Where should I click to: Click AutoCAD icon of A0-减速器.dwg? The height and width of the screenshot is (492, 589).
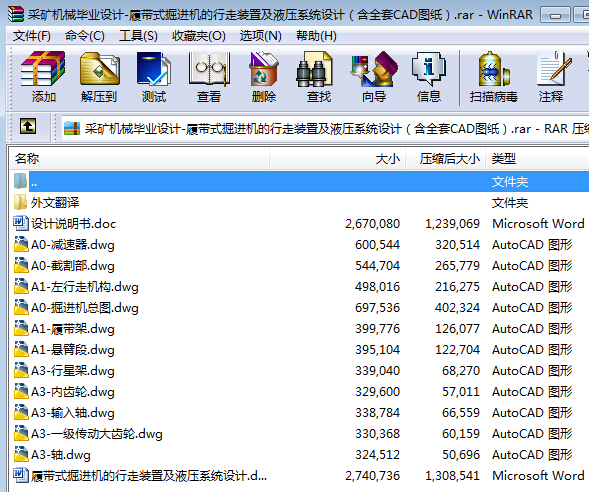(21, 244)
